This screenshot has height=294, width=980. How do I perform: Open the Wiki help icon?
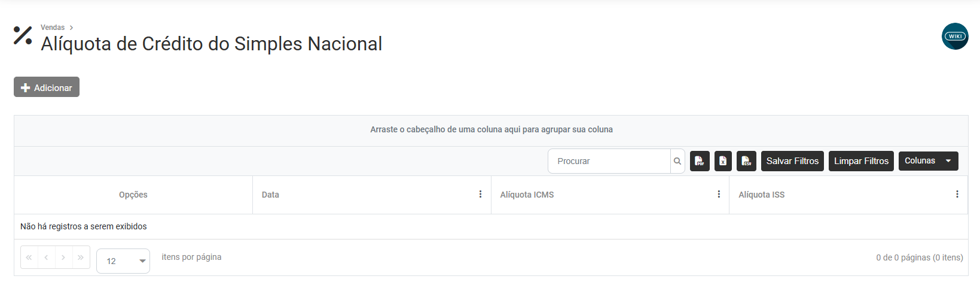pos(955,37)
